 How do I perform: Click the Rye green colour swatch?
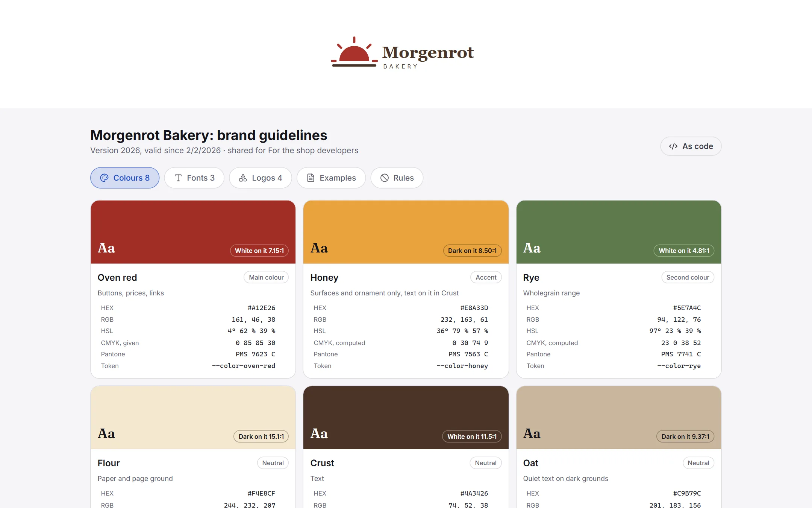tap(619, 232)
